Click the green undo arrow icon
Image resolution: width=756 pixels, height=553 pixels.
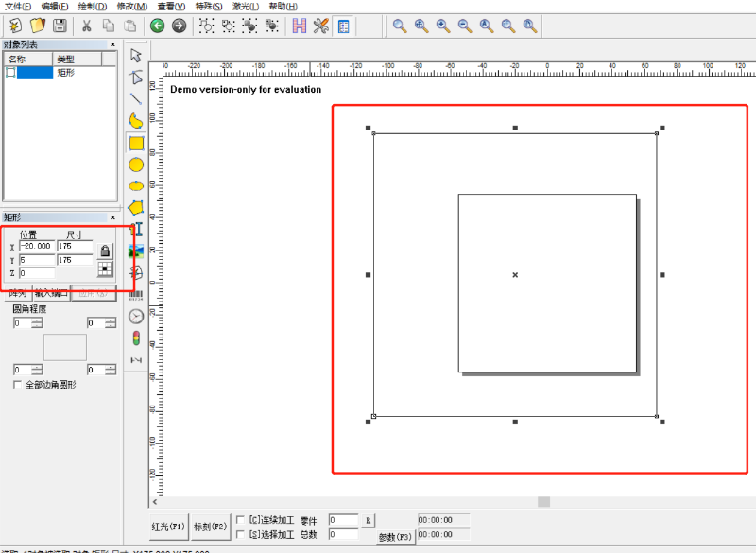pyautogui.click(x=157, y=26)
